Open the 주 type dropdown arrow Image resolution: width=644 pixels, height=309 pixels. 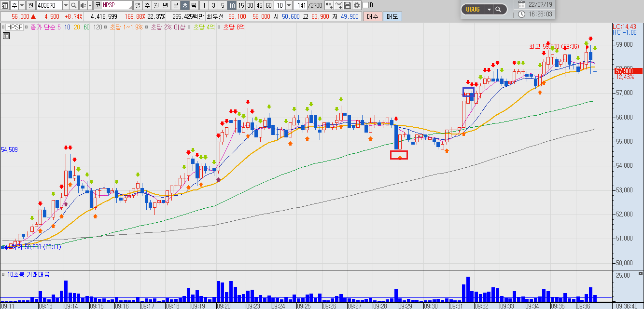click(22, 5)
